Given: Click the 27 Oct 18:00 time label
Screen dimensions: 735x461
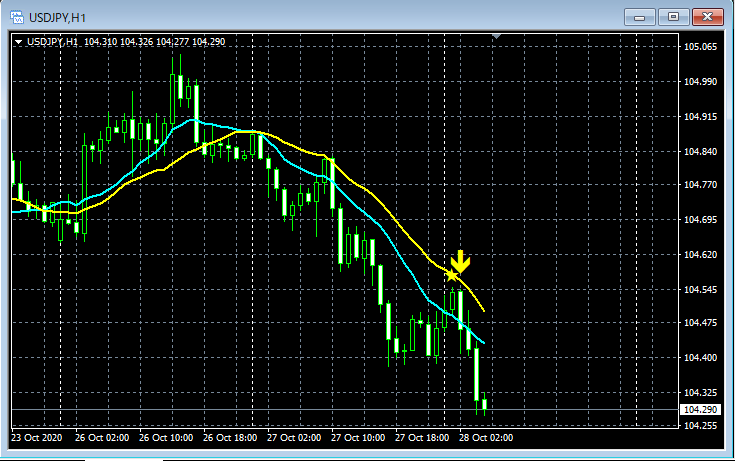Looking at the screenshot, I should [422, 438].
